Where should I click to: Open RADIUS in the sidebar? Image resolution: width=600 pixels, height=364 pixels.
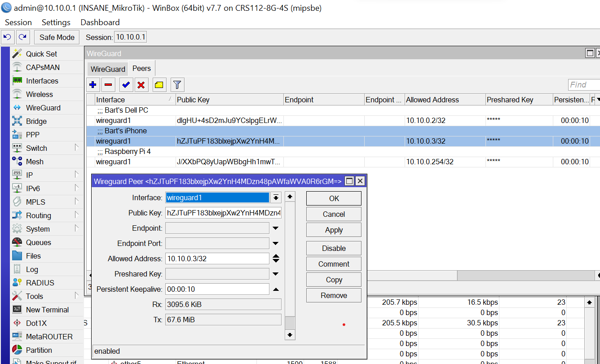point(40,283)
